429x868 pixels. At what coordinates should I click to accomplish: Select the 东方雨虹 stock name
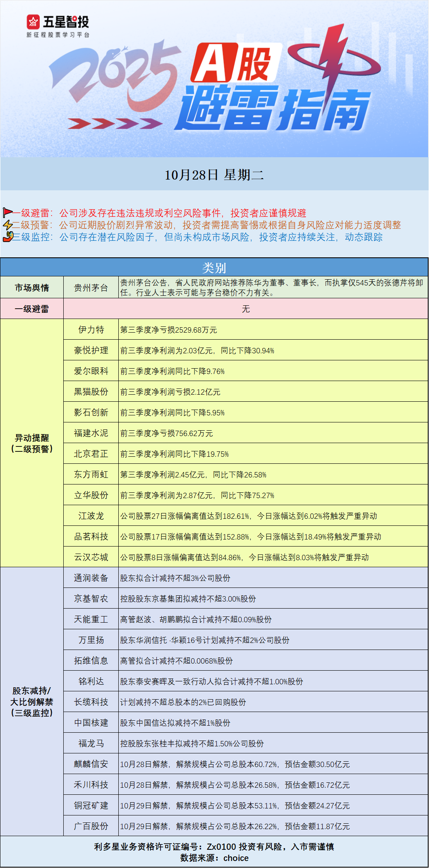point(91,474)
